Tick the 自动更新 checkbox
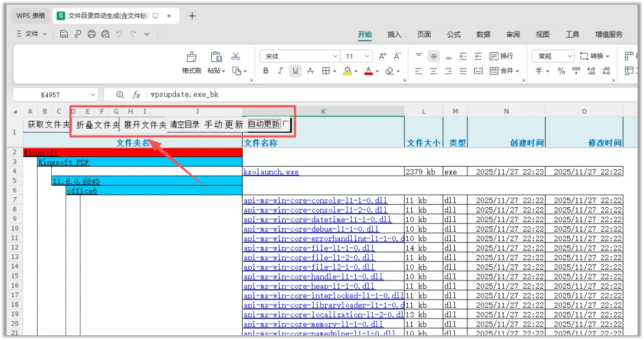This screenshot has width=644, height=340. [x=286, y=123]
